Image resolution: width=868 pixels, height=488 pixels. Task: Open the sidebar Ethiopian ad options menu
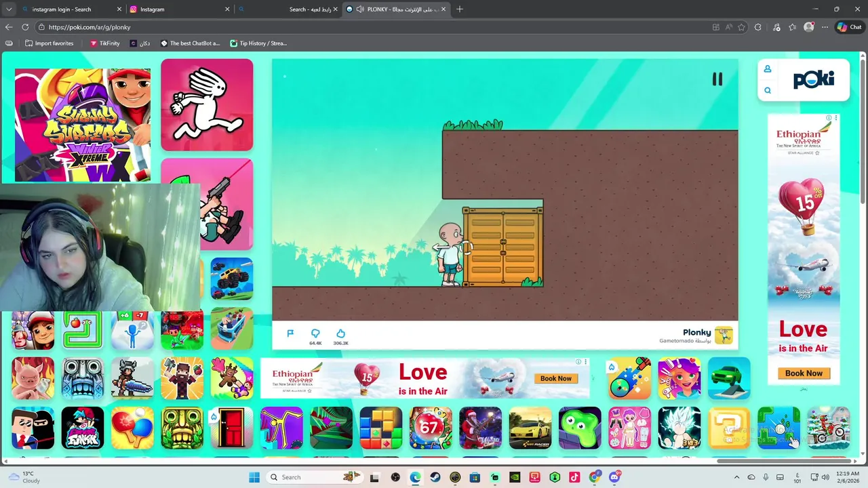[x=836, y=118]
